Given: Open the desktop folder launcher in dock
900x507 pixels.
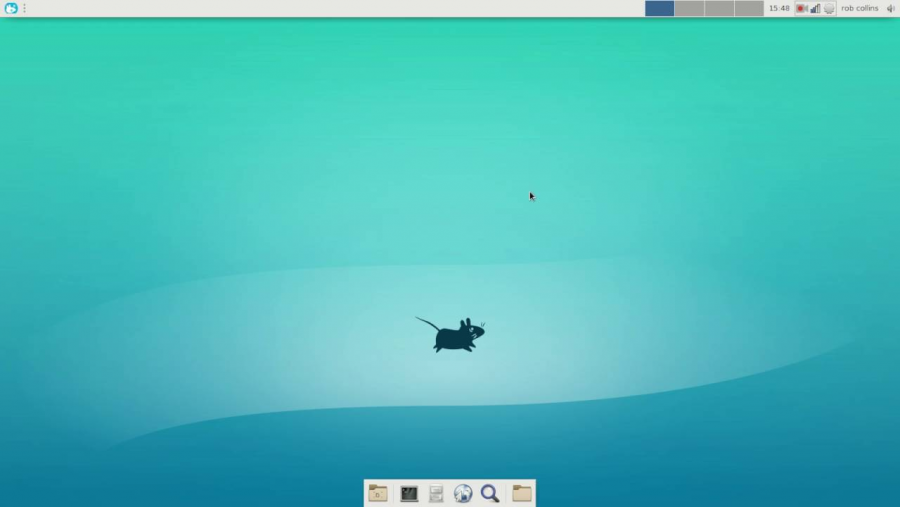Looking at the screenshot, I should coord(378,493).
